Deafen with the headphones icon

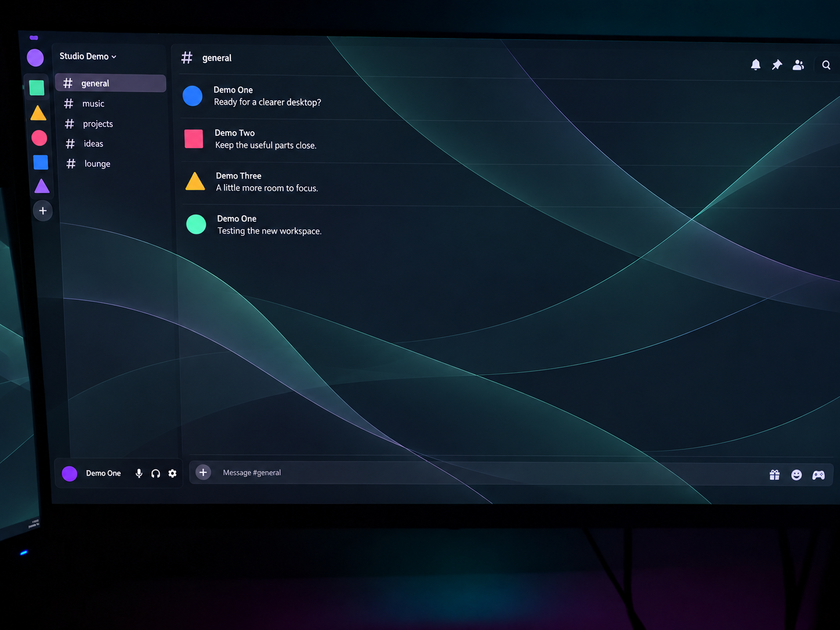point(155,473)
